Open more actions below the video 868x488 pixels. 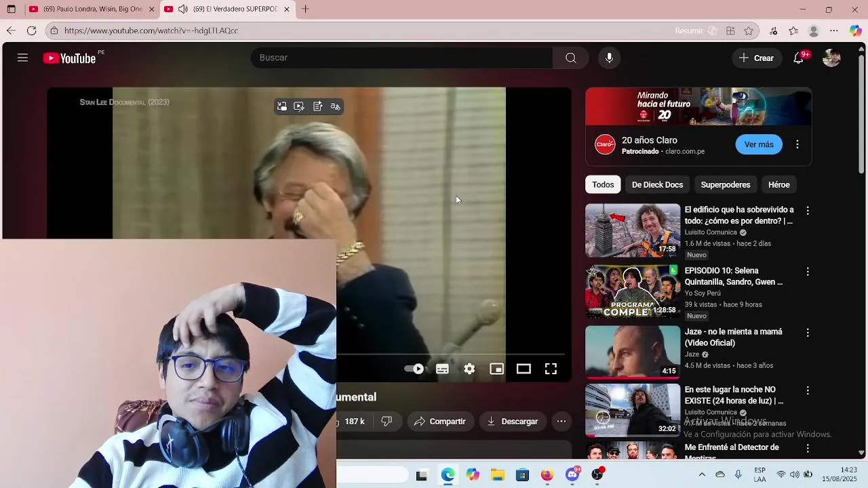click(x=561, y=422)
